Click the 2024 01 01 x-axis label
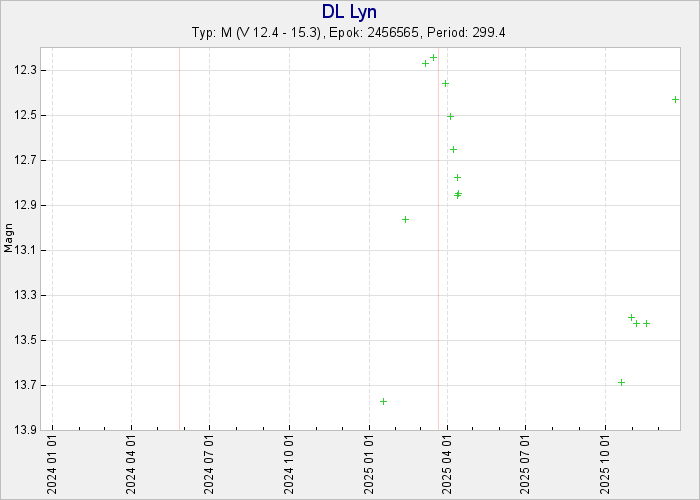The image size is (700, 500). pos(52,464)
